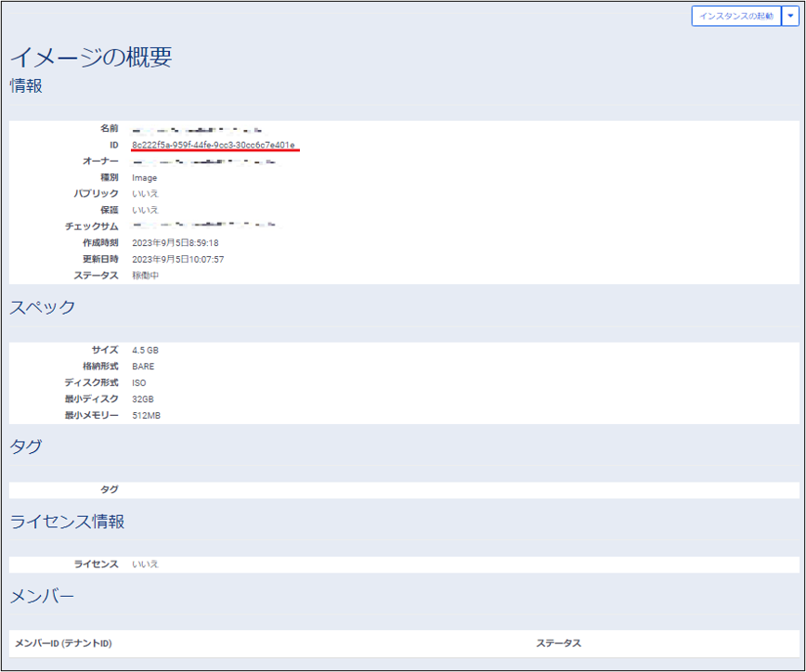This screenshot has height=672, width=806.
Task: Select the image ID 8c222f5a-959f-44fe-9cc3-30cc6c7e401e
Action: (214, 145)
